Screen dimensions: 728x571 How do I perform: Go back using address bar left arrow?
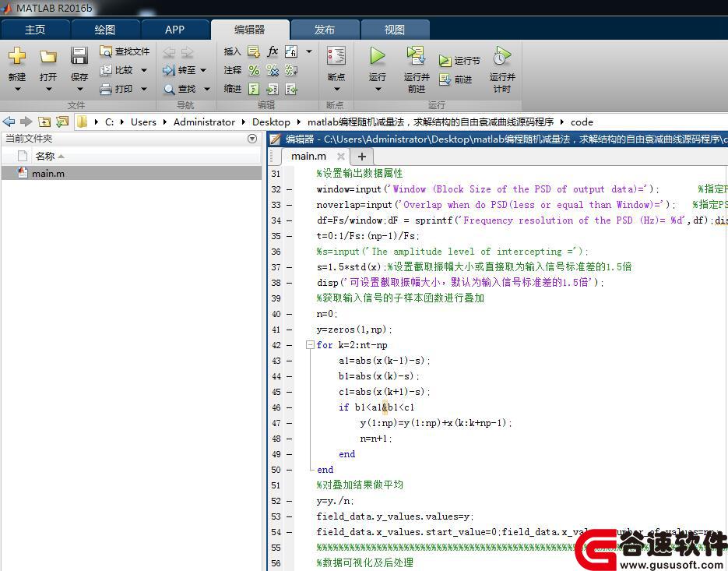[9, 122]
